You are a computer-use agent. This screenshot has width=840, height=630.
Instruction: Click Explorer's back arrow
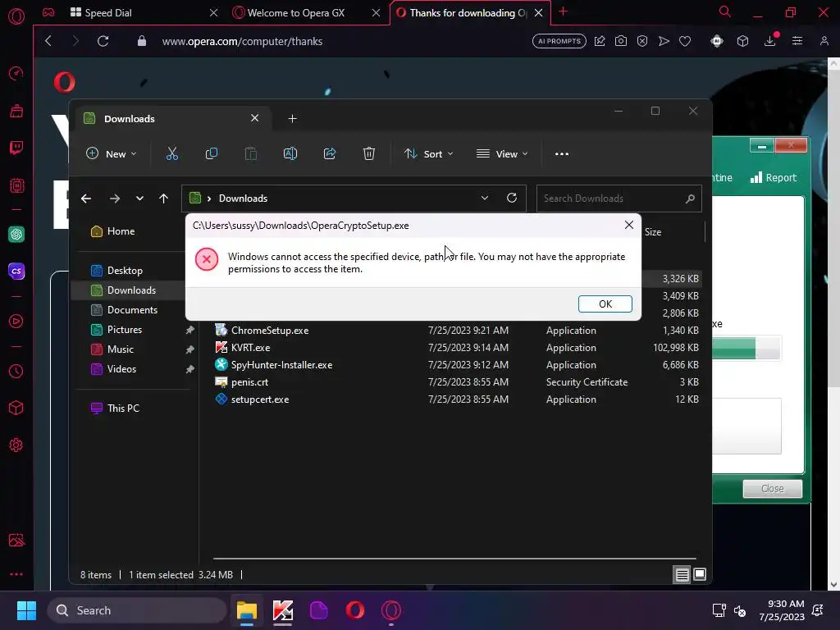pos(86,199)
